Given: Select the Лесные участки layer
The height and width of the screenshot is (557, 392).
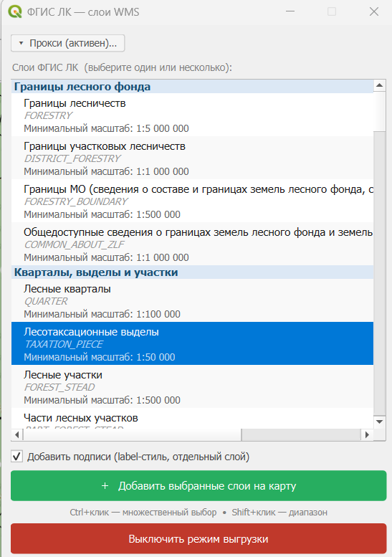Looking at the screenshot, I should [x=193, y=387].
